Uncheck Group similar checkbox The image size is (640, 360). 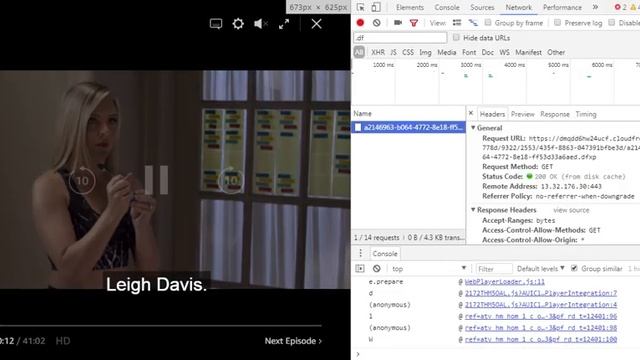[574, 268]
